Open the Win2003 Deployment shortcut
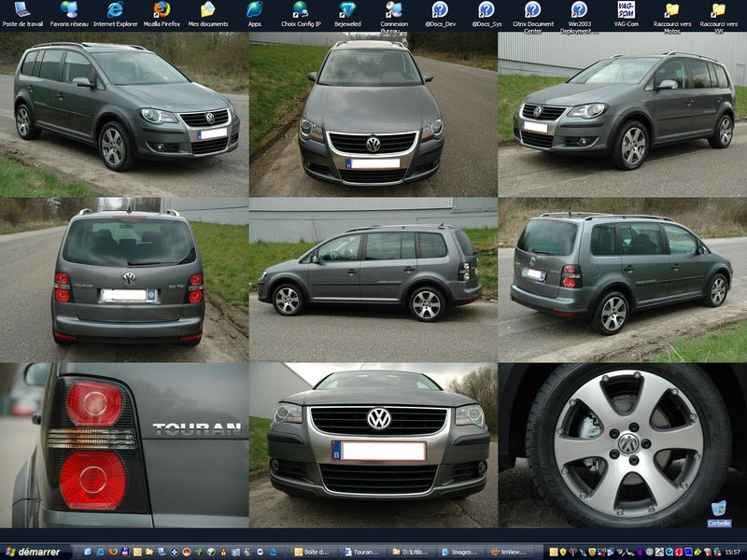 coord(579,17)
